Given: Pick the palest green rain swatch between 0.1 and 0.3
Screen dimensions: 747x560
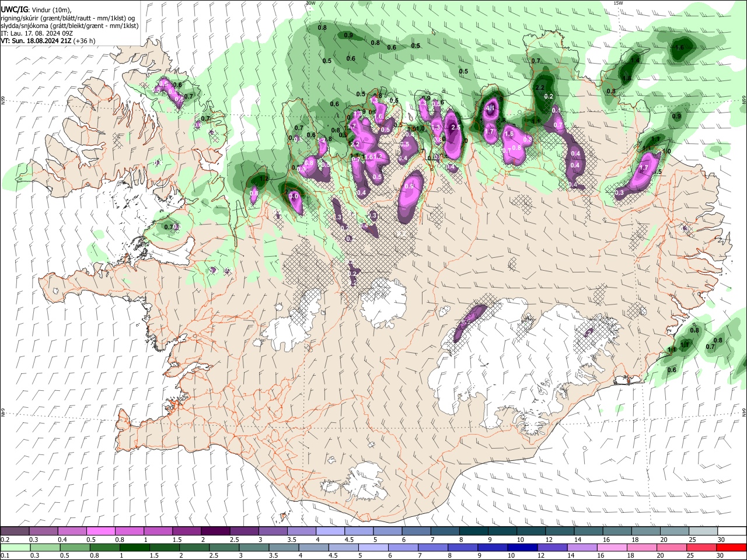Looking at the screenshot, I should (x=15, y=548).
